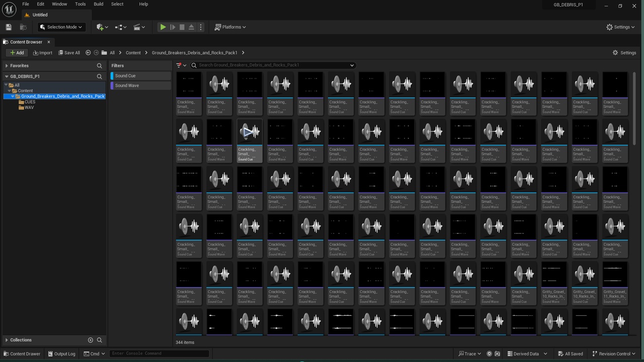644x362 pixels.
Task: Switch to the Content Browser tab
Action: [x=26, y=42]
